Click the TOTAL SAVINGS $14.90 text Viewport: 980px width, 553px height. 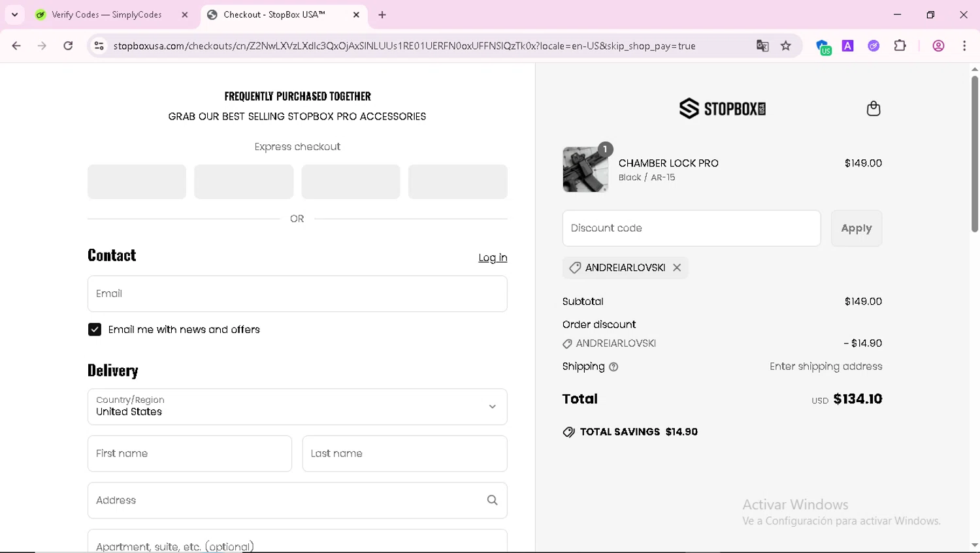tap(639, 432)
